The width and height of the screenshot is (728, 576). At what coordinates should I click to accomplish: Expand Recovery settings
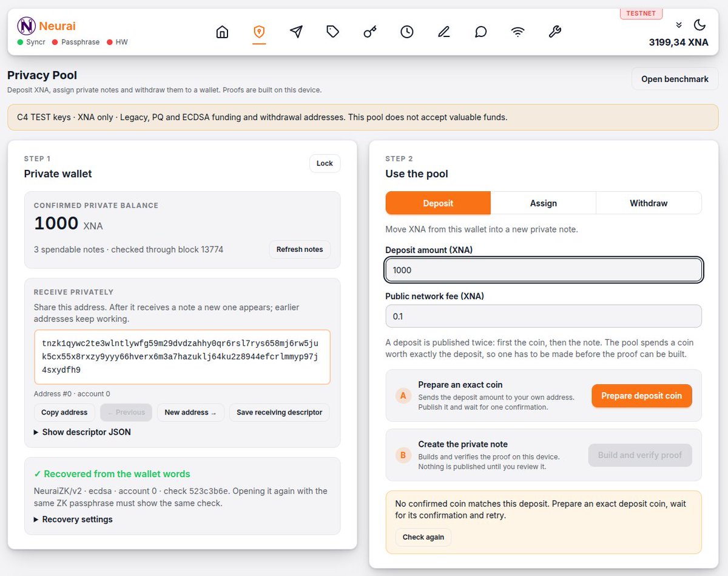point(73,520)
